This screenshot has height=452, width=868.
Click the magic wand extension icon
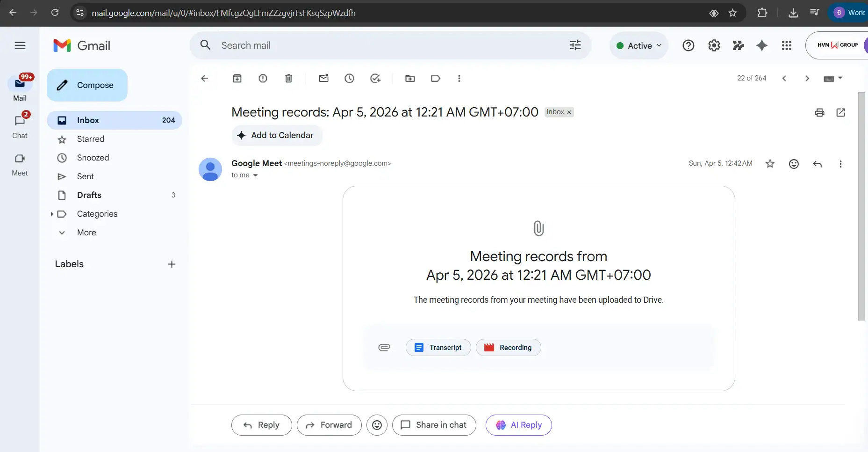click(738, 45)
